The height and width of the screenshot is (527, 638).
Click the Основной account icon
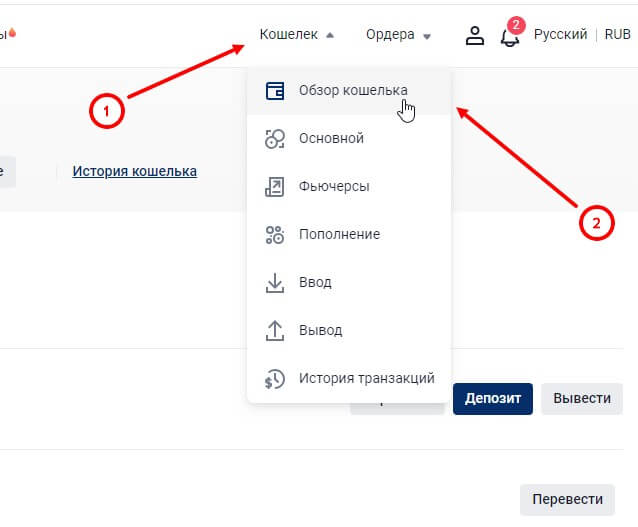tap(275, 139)
